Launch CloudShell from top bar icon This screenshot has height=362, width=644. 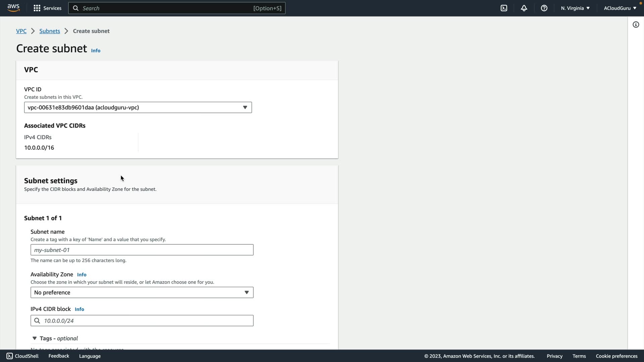(x=504, y=8)
